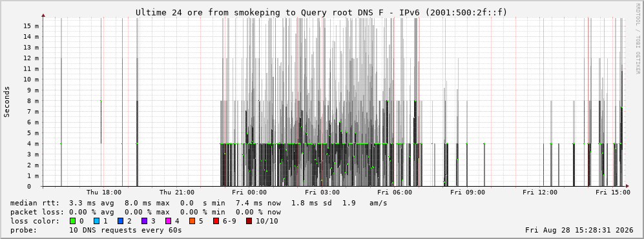This screenshot has width=644, height=239.
Task: Click the red loss swatch for 6-9
Action: (x=216, y=221)
